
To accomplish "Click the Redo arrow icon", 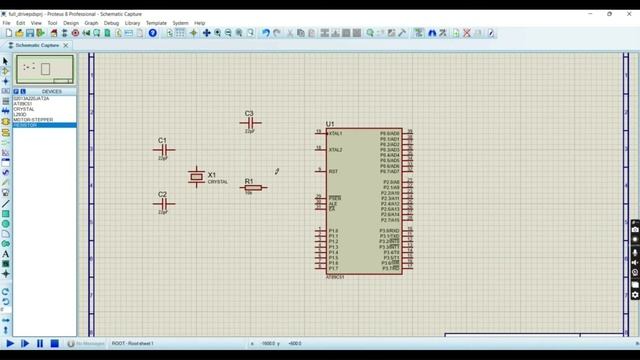I will [277, 33].
